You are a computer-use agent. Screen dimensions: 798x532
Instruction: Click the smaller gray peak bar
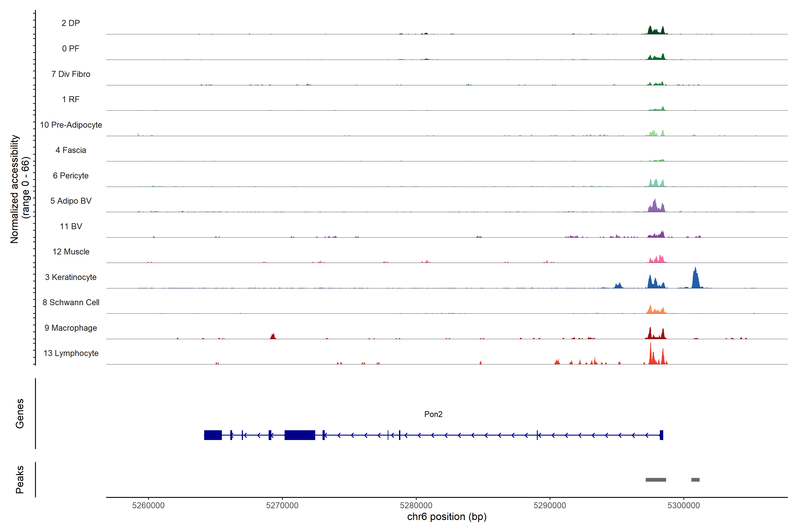point(695,480)
